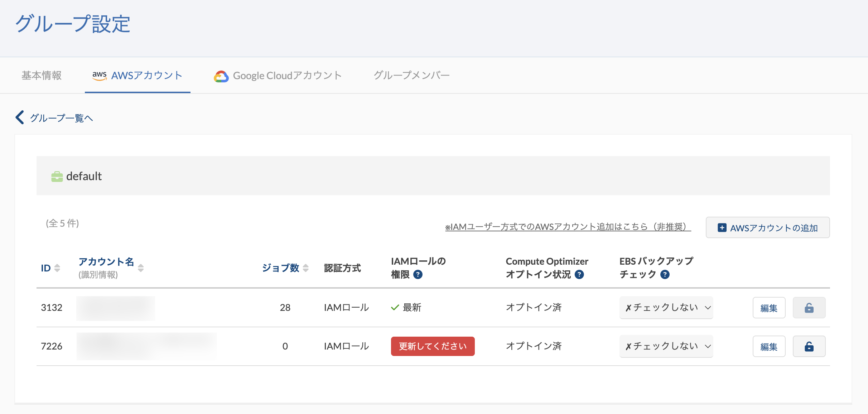868x414 pixels.
Task: Click the red 更新してください button
Action: point(433,346)
